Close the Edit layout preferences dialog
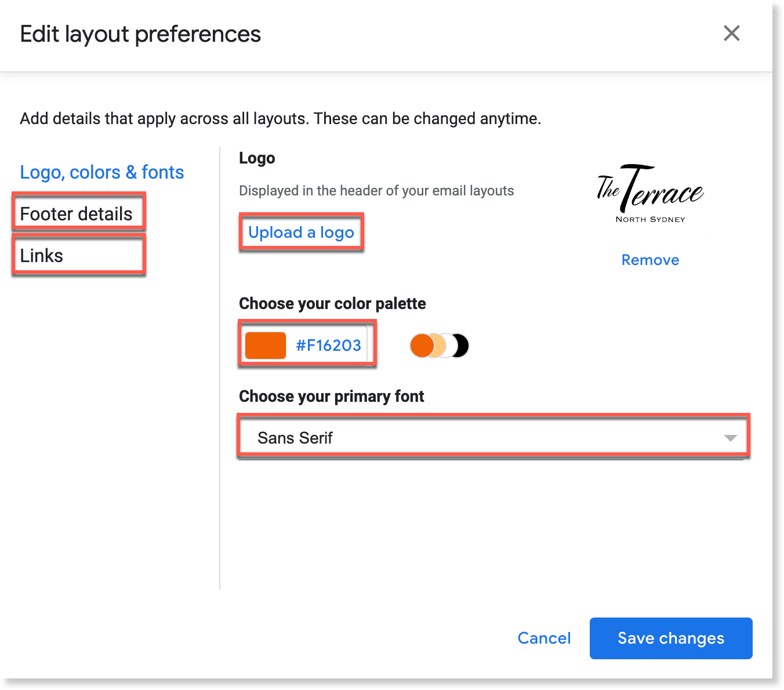Screen dimensions: 784x690 tap(732, 34)
